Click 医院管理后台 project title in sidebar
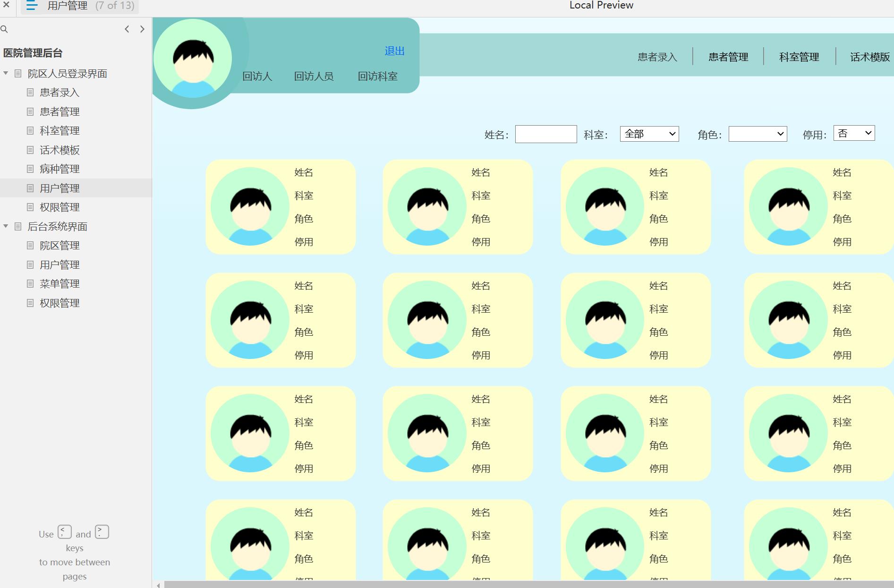894x588 pixels. [x=33, y=53]
